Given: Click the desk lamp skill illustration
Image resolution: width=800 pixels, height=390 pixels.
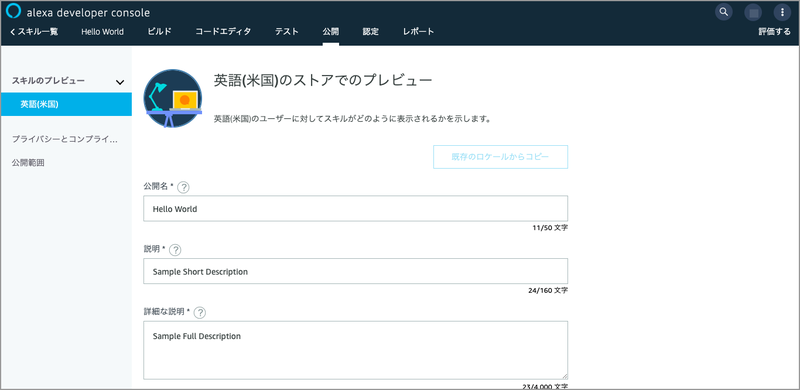Looking at the screenshot, I should pyautogui.click(x=173, y=99).
